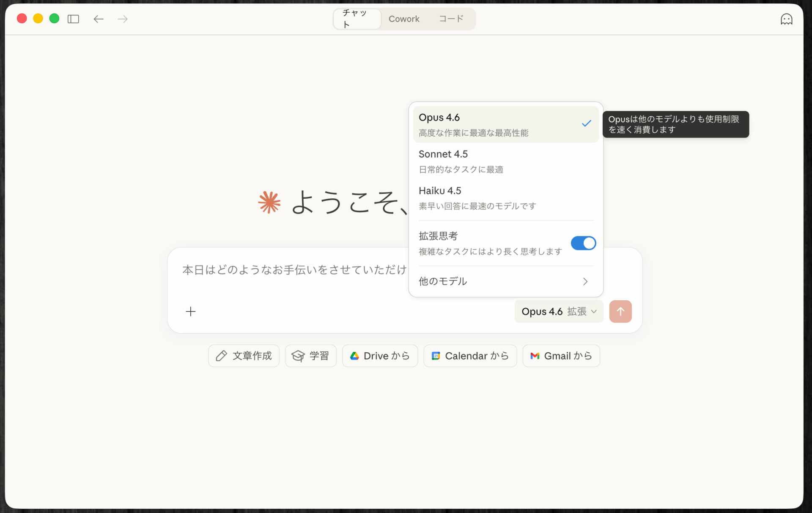Open the Gmail から shortcut
The height and width of the screenshot is (513, 812).
[561, 356]
